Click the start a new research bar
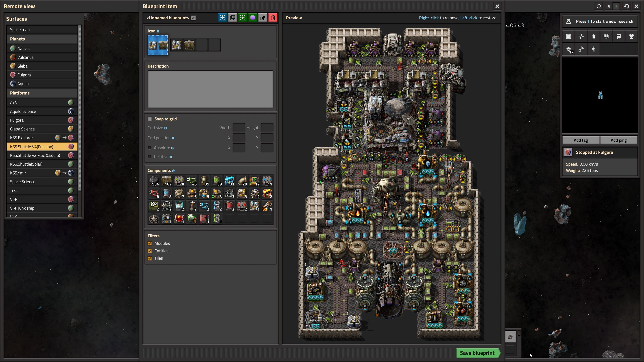This screenshot has height=362, width=644. (600, 21)
